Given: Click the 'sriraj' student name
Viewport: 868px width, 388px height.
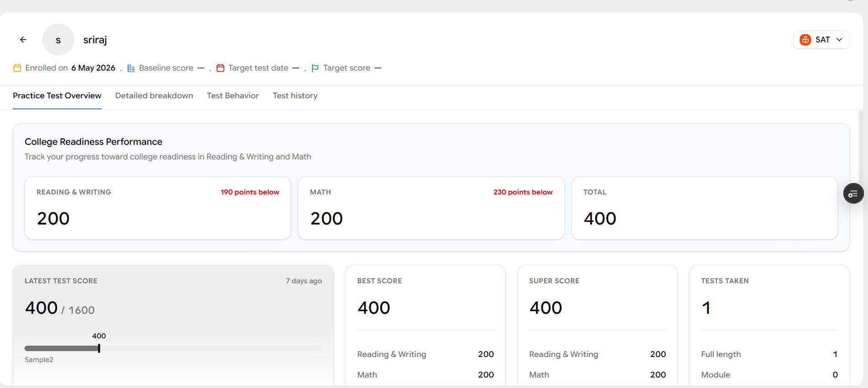Looking at the screenshot, I should tap(95, 40).
